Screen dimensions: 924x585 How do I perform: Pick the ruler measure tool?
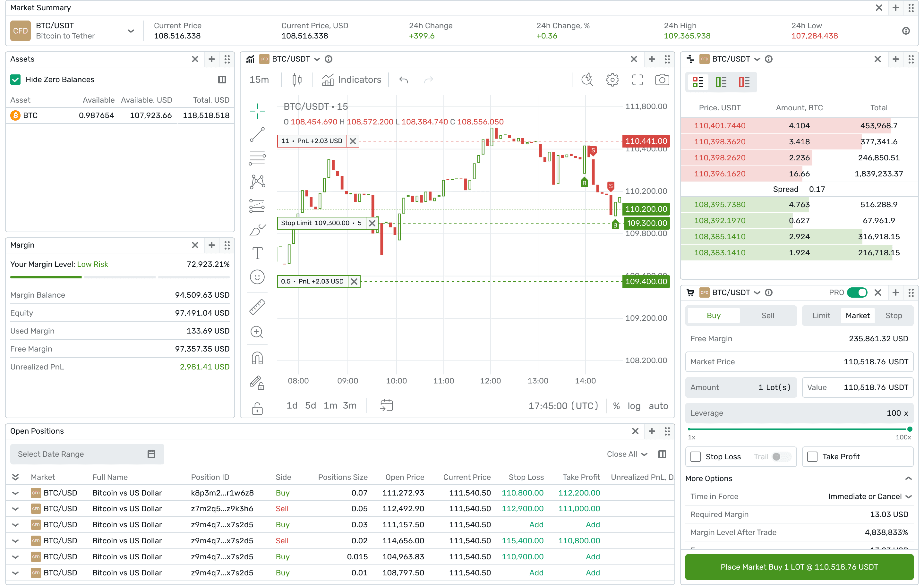pyautogui.click(x=257, y=307)
